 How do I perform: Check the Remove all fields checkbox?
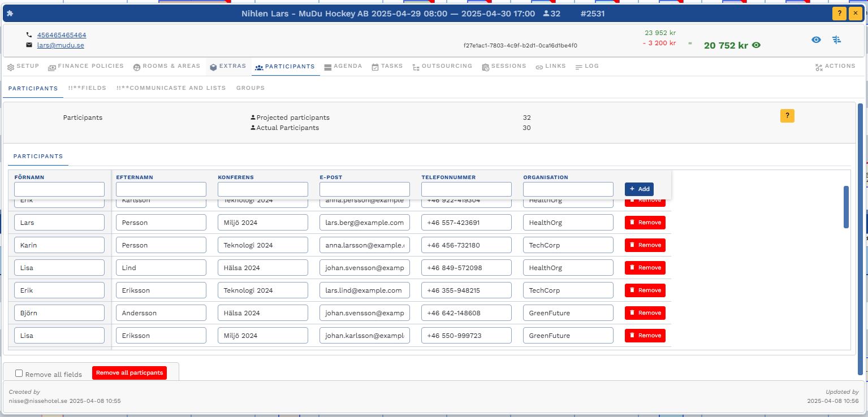(x=19, y=373)
